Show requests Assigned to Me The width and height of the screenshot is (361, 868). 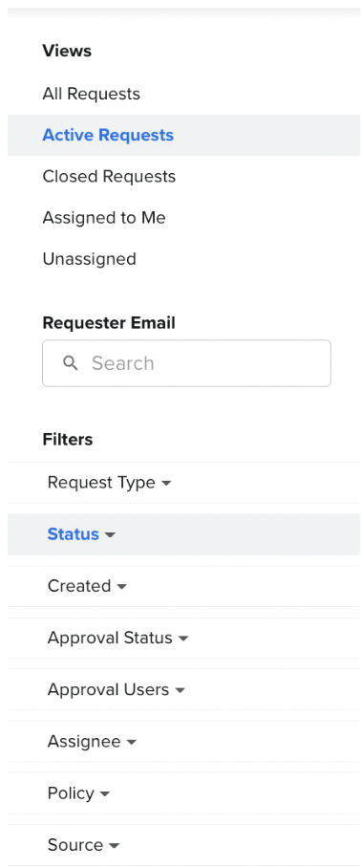pyautogui.click(x=104, y=218)
